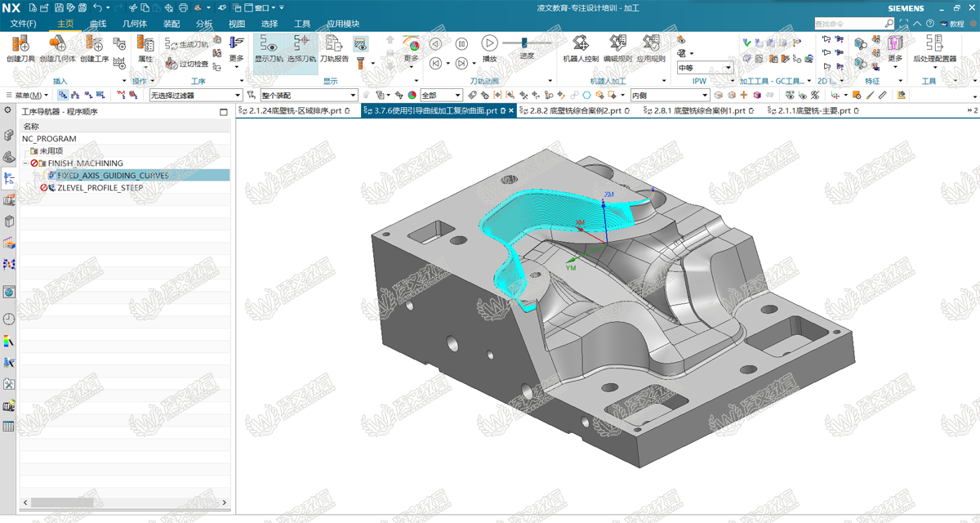
Task: Click Apply Rules (应用规则)
Action: 650,49
